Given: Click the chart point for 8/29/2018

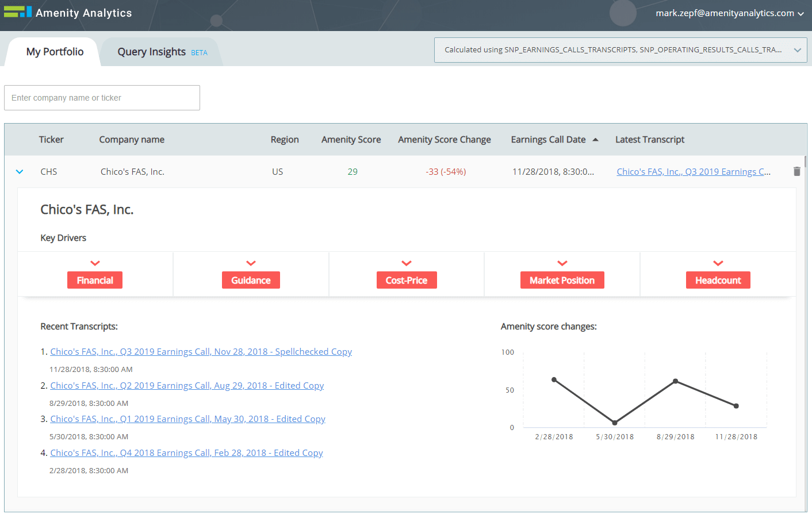Looking at the screenshot, I should 676,381.
